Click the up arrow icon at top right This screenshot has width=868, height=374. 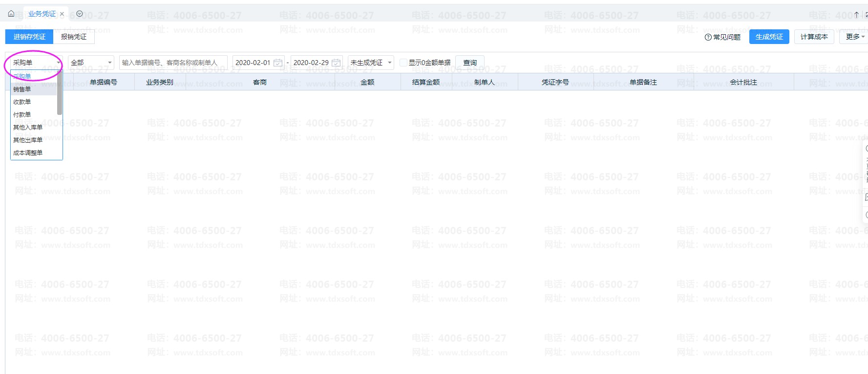pos(856,15)
